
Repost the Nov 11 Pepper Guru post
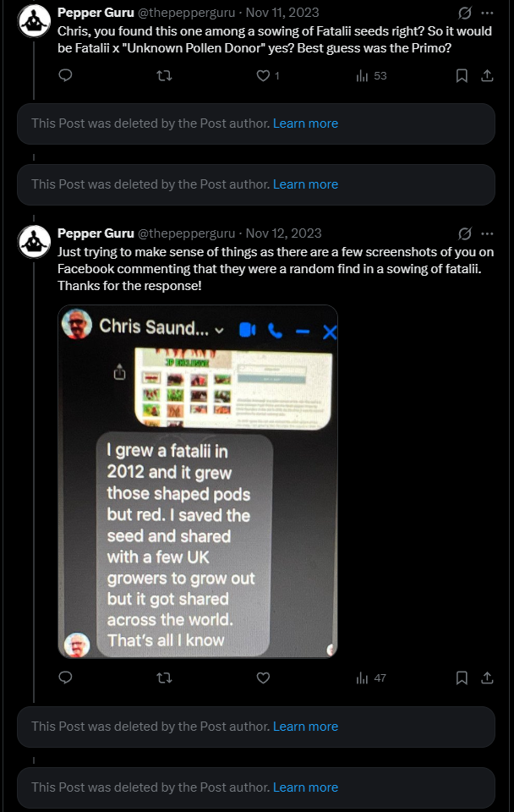pos(165,76)
